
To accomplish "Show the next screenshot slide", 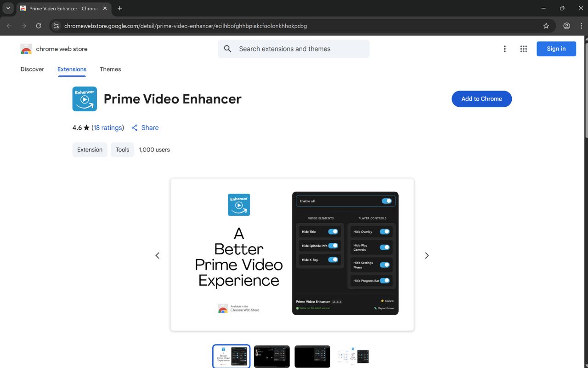I will pyautogui.click(x=427, y=255).
